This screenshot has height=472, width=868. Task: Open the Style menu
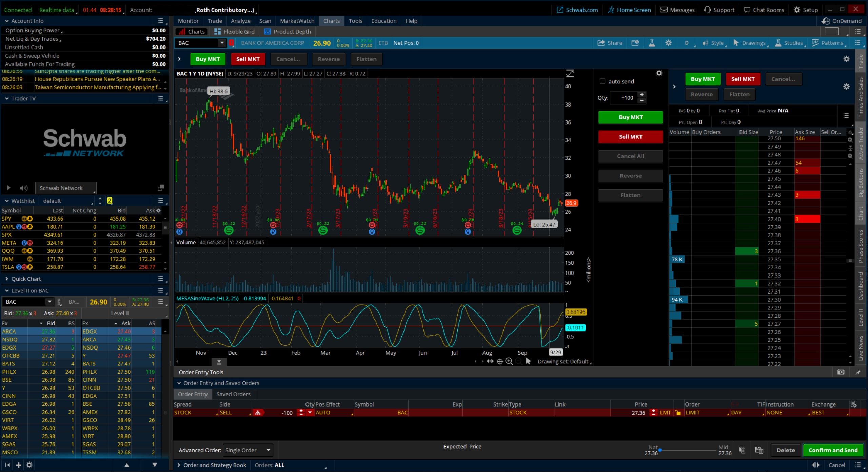coord(714,43)
